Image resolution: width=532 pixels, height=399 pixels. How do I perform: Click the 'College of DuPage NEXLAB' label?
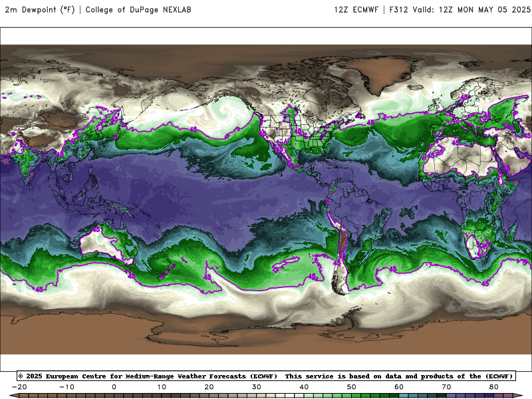138,10
